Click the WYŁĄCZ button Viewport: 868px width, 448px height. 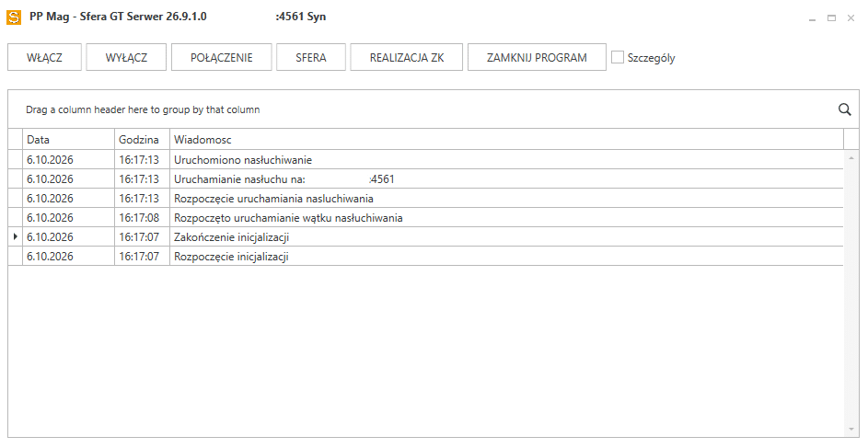click(x=126, y=58)
